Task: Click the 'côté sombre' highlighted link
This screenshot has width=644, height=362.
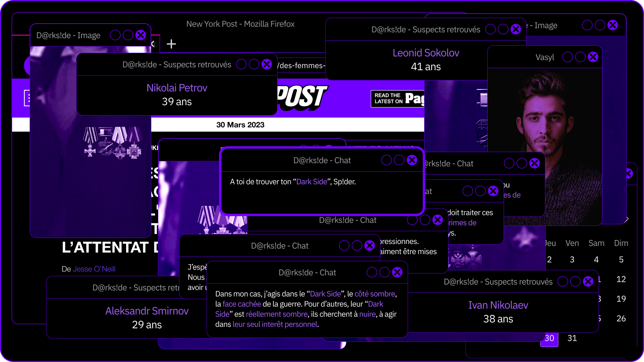Action: pyautogui.click(x=375, y=294)
